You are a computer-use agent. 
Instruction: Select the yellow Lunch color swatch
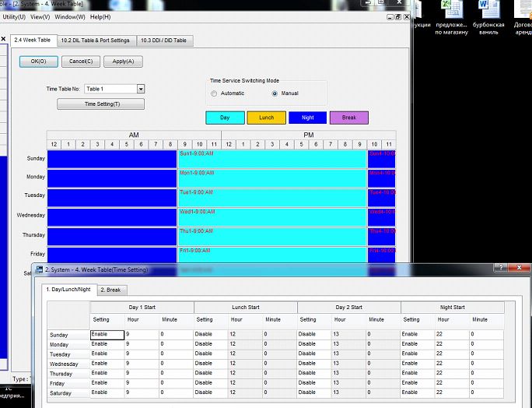click(266, 118)
